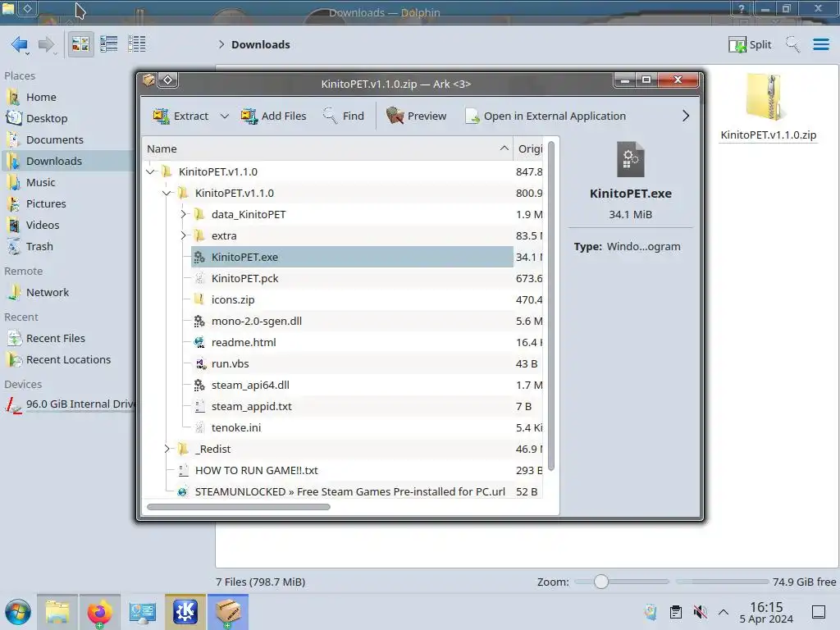840x630 pixels.
Task: Select the steam_appid.txt file icon
Action: tap(199, 407)
